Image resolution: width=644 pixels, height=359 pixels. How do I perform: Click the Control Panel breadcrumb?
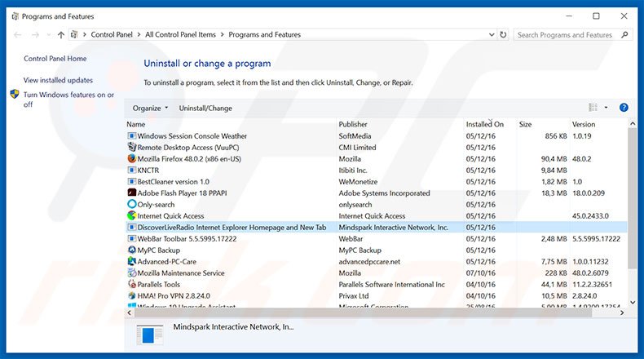112,35
